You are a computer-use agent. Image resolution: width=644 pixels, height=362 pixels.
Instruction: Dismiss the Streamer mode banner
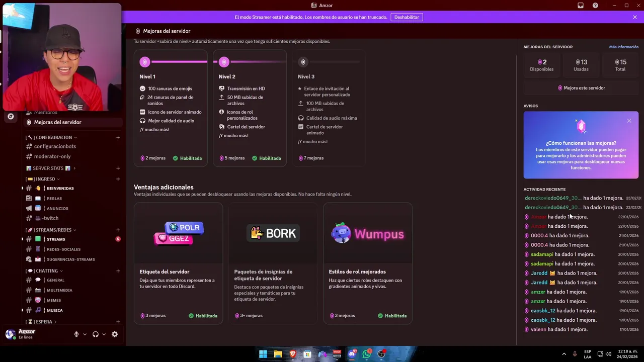(635, 17)
